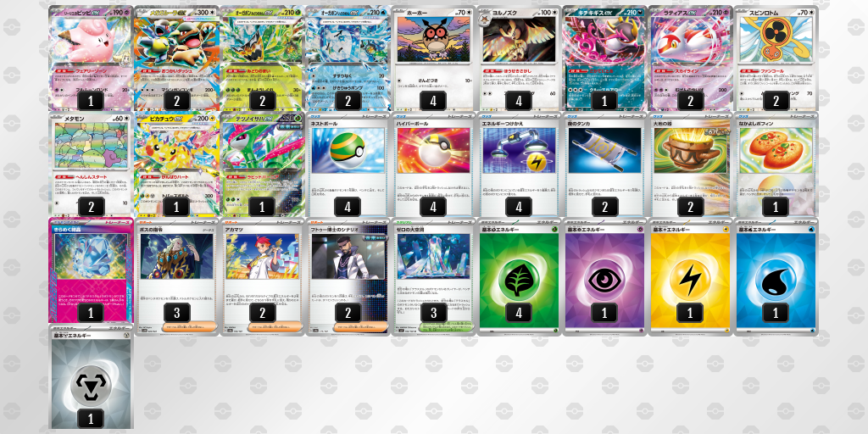Click the Ditto (メタモン) card

click(x=91, y=164)
